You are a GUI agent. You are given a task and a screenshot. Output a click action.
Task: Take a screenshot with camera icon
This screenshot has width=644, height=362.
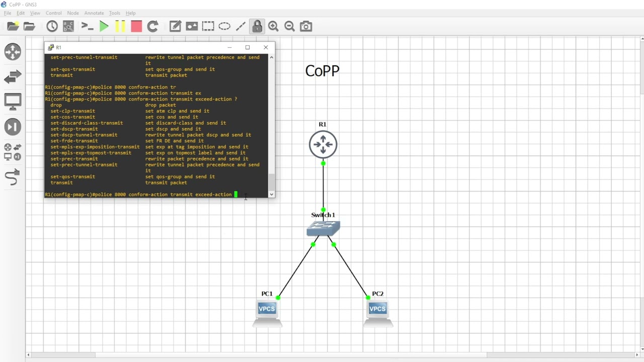click(x=306, y=26)
